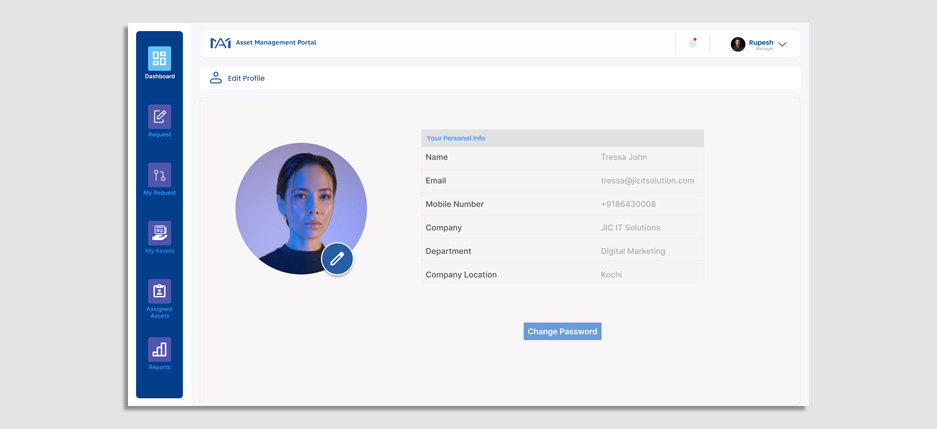Image resolution: width=937 pixels, height=429 pixels.
Task: Click Rupesh's avatar in the header
Action: pos(738,44)
